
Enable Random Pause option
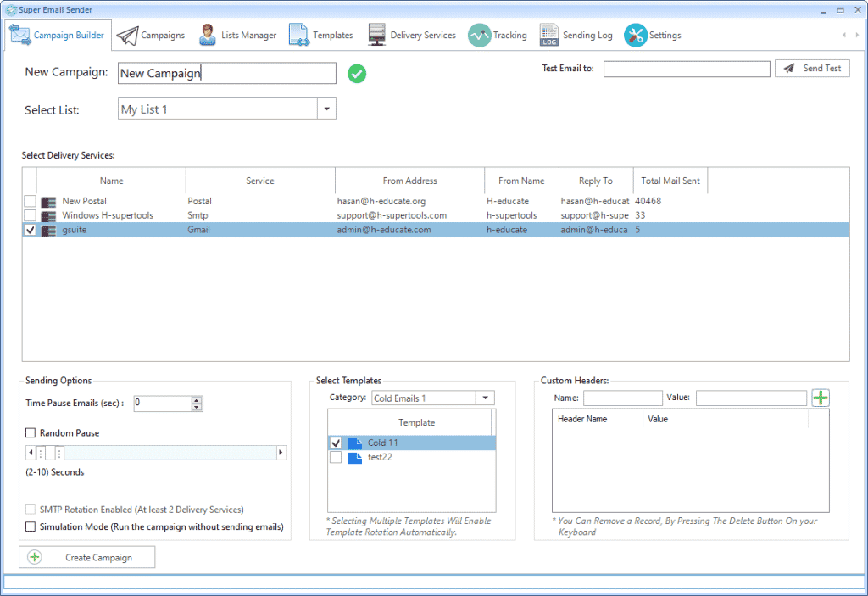[31, 433]
